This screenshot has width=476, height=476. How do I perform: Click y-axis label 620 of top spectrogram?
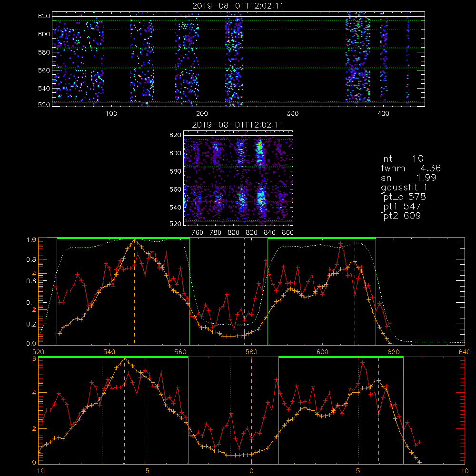[44, 16]
